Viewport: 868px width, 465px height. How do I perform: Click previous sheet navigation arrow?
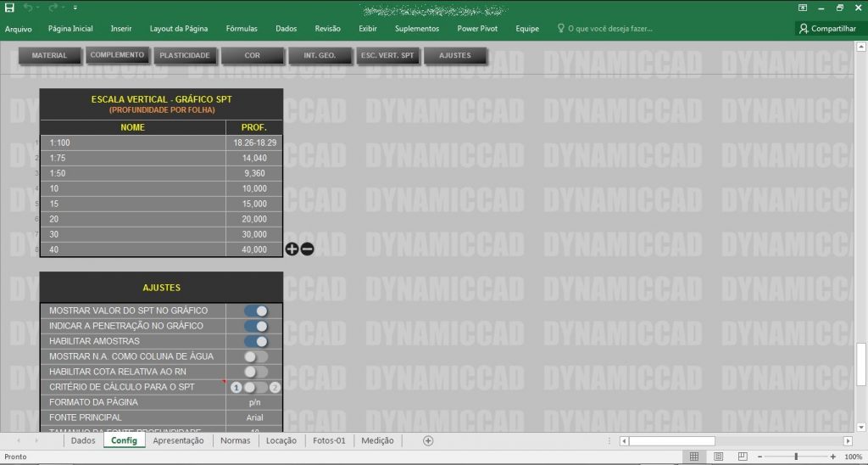19,440
